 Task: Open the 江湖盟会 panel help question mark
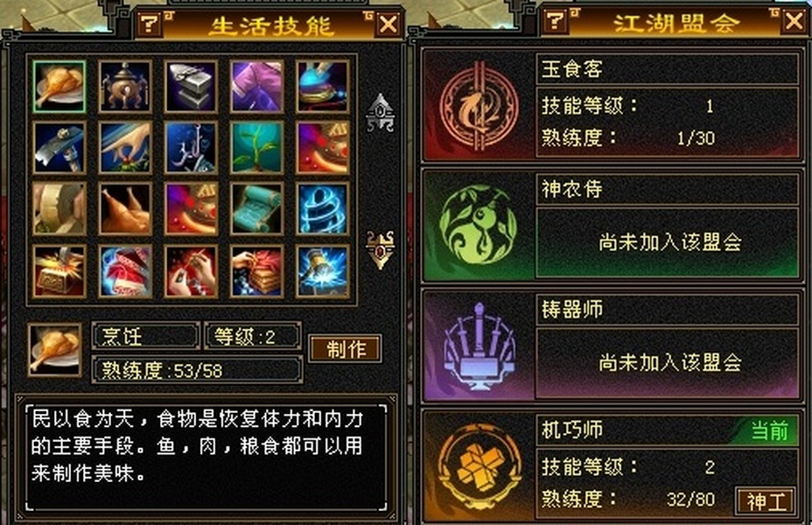[x=556, y=21]
